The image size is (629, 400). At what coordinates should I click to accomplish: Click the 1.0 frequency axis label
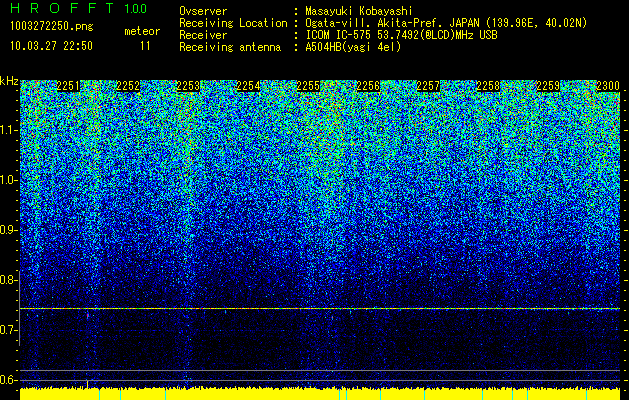8,180
